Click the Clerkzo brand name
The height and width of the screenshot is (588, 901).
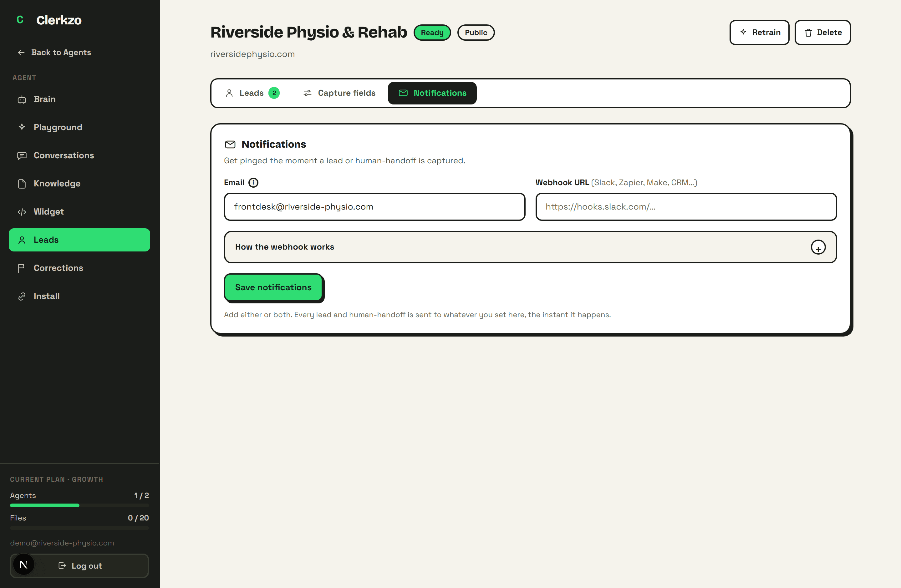click(x=59, y=20)
